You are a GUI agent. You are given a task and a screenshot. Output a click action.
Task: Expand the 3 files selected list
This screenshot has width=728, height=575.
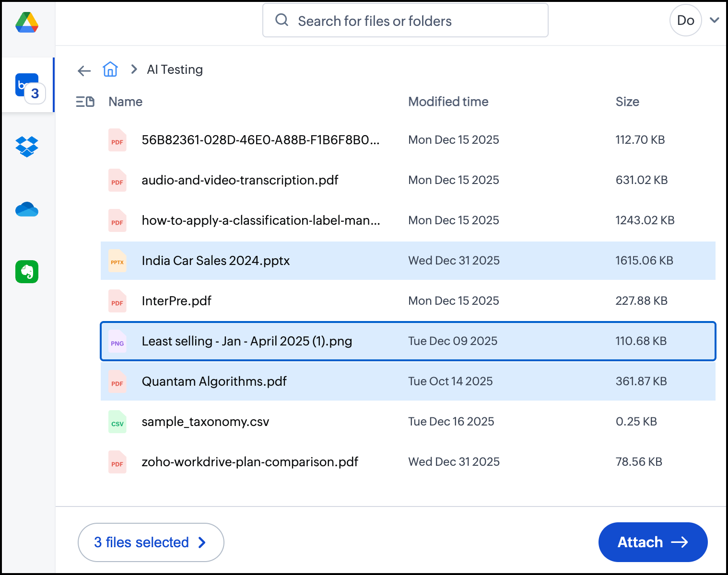(151, 542)
